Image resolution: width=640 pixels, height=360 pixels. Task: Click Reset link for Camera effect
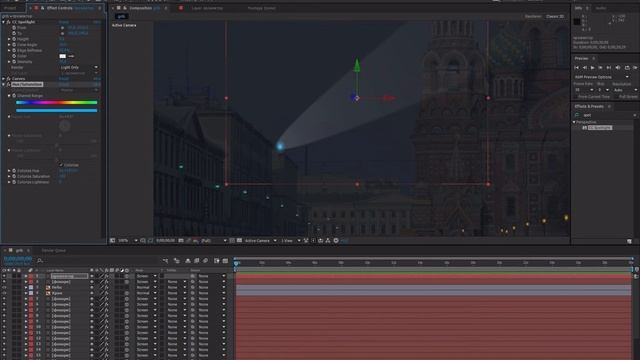pos(64,79)
